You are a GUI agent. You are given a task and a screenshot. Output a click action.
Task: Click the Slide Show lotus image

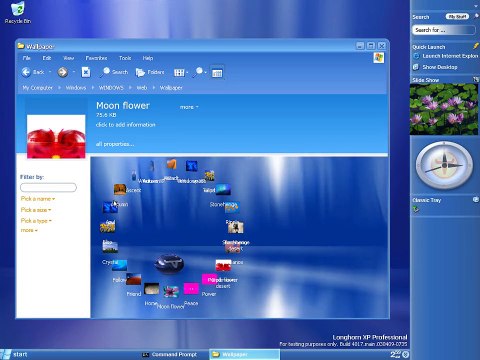click(x=444, y=109)
